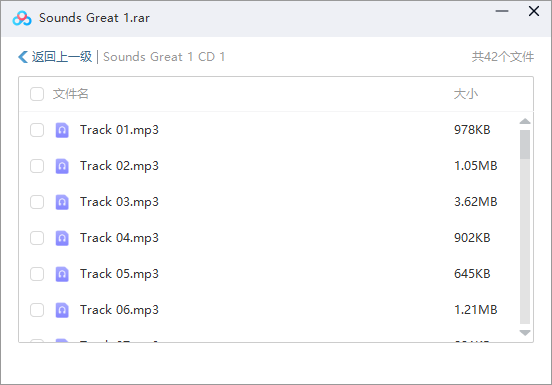This screenshot has width=552, height=385.
Task: Click the audio file icon for Track 03.mp3
Action: tap(62, 202)
